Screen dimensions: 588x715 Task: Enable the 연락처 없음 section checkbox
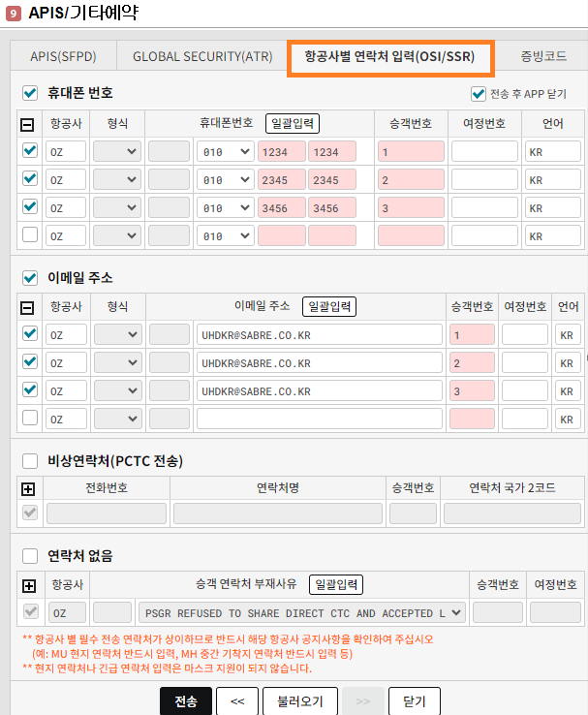pyautogui.click(x=30, y=556)
